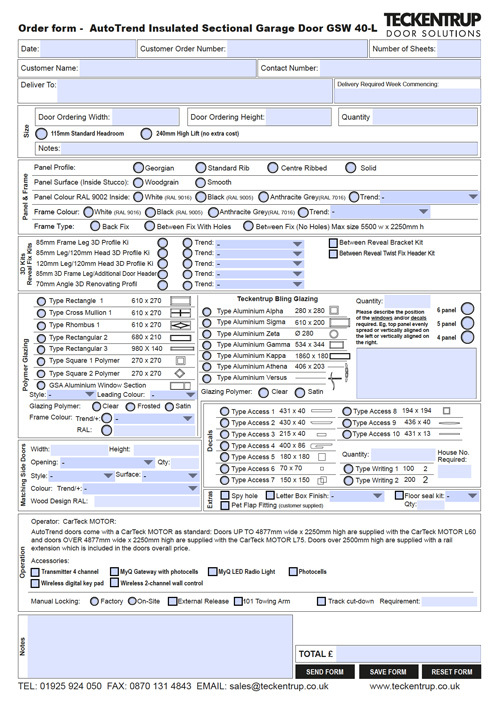Open the Frame Colour Trend dropdown
The image size is (500, 708).
click(380, 211)
